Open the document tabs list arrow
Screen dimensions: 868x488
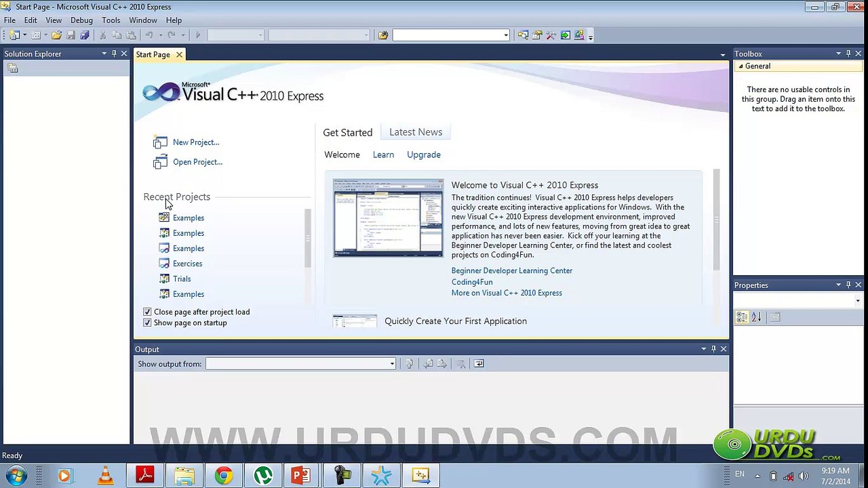click(x=723, y=54)
